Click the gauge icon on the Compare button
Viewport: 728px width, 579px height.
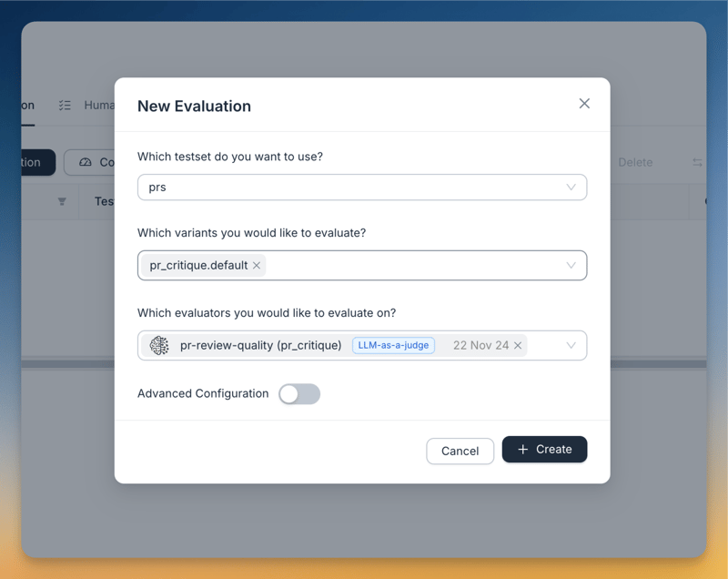pyautogui.click(x=87, y=162)
